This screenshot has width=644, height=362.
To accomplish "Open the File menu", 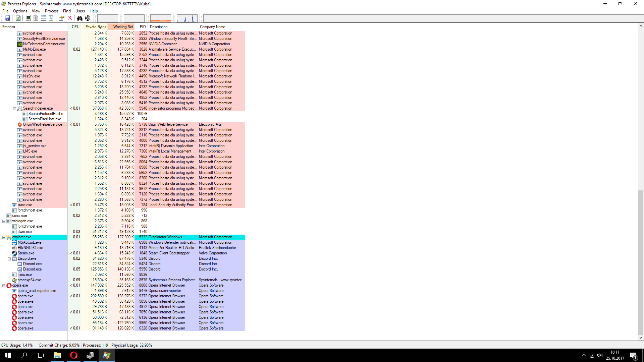I will click(5, 11).
